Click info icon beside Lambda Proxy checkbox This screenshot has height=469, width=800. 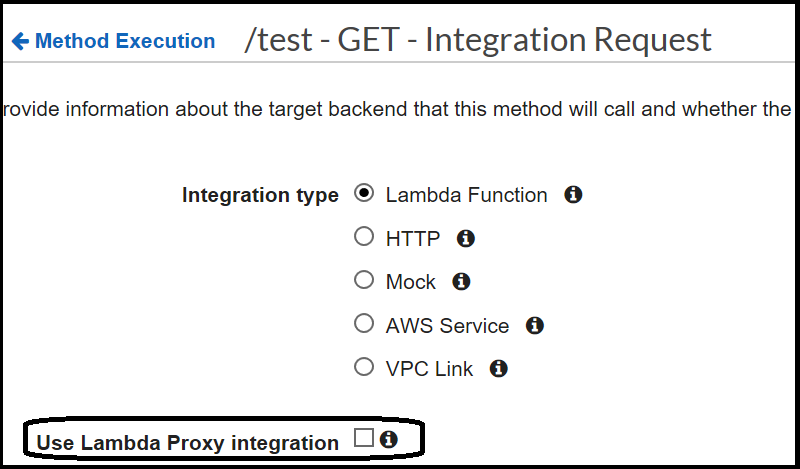(x=389, y=439)
